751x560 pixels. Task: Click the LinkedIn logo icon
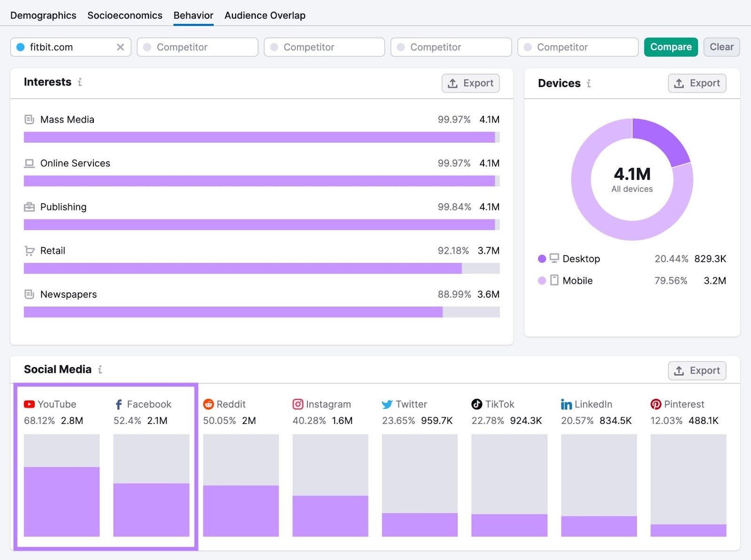pyautogui.click(x=567, y=404)
